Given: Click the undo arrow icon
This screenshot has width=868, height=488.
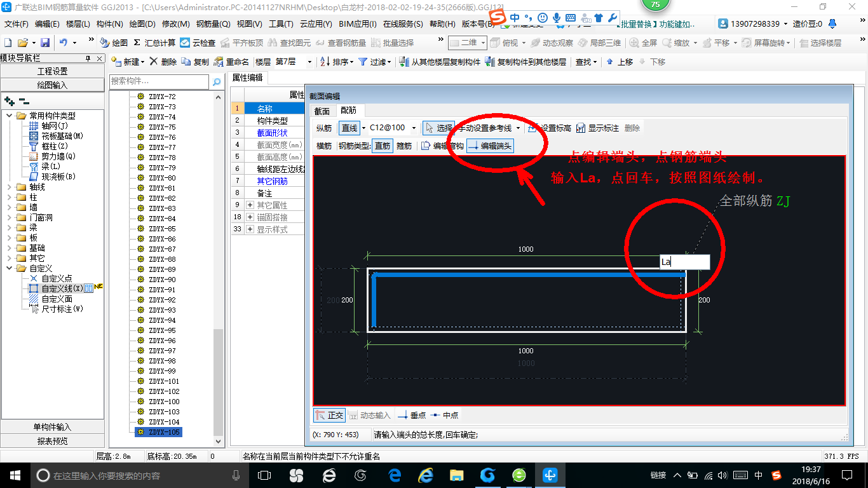Looking at the screenshot, I should pos(64,43).
